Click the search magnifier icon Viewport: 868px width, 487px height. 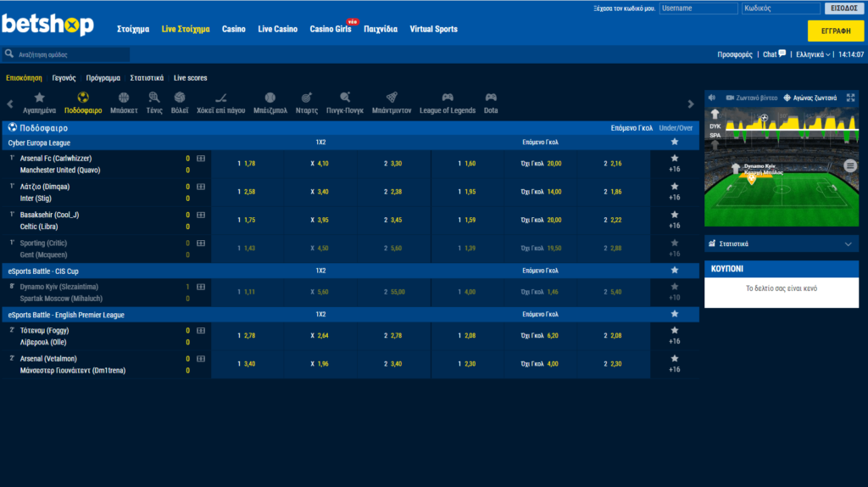click(x=8, y=53)
